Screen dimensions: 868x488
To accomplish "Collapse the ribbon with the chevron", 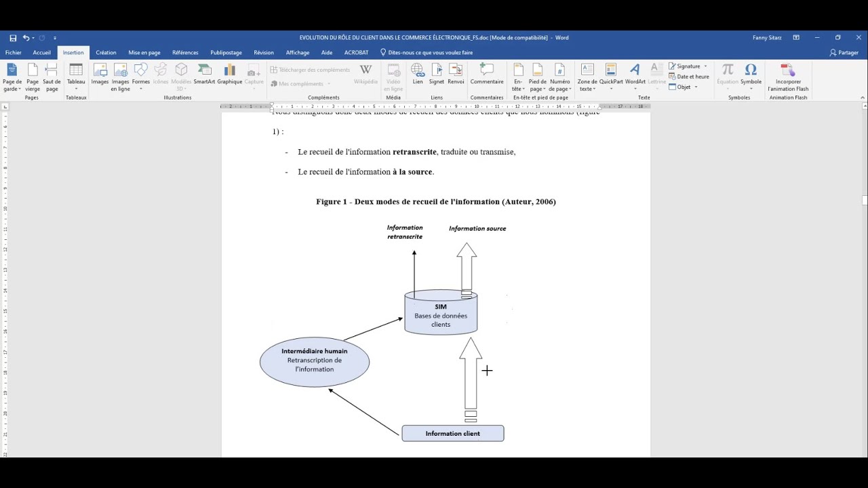I will tap(863, 98).
